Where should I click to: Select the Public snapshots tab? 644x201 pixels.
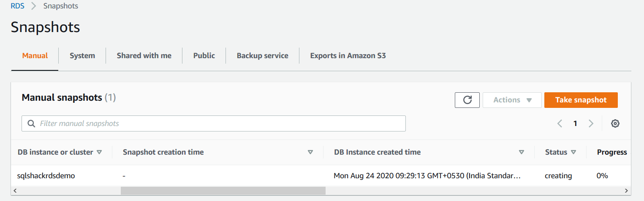[204, 56]
